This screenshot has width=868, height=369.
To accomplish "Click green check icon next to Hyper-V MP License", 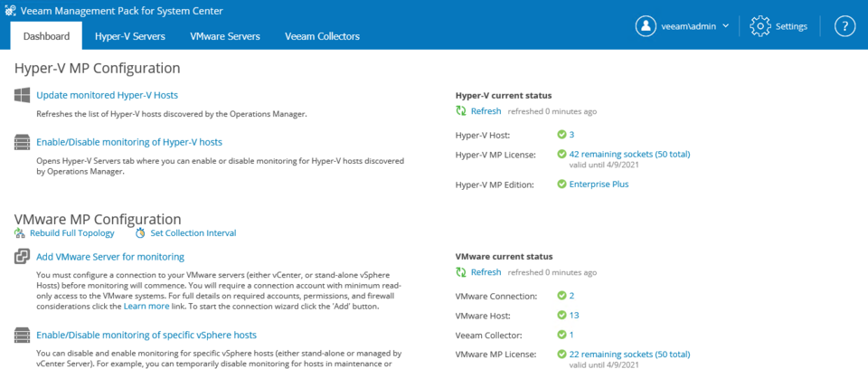I will tap(561, 154).
